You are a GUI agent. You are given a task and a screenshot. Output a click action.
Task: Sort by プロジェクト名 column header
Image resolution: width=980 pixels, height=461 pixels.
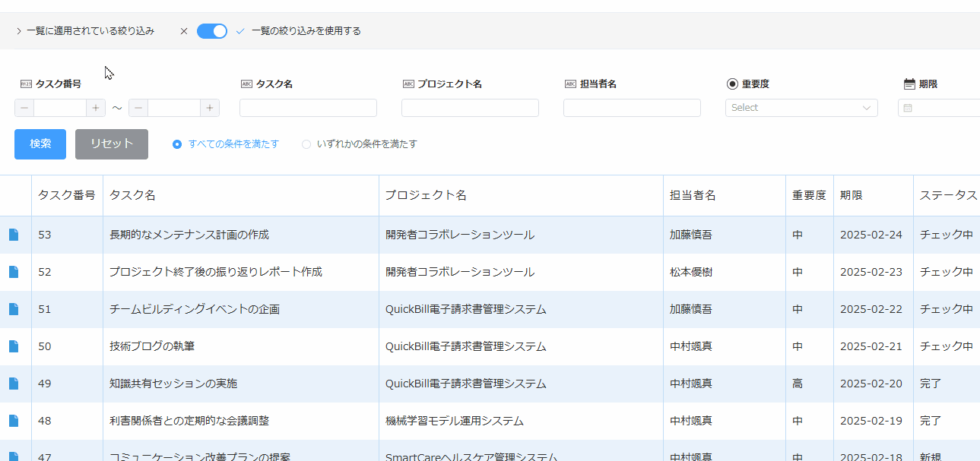click(425, 195)
